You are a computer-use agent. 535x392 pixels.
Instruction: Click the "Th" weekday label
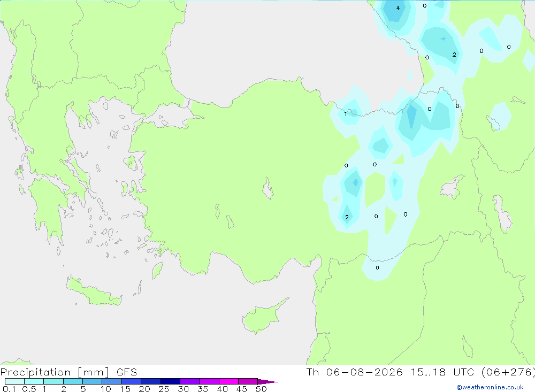pyautogui.click(x=312, y=372)
